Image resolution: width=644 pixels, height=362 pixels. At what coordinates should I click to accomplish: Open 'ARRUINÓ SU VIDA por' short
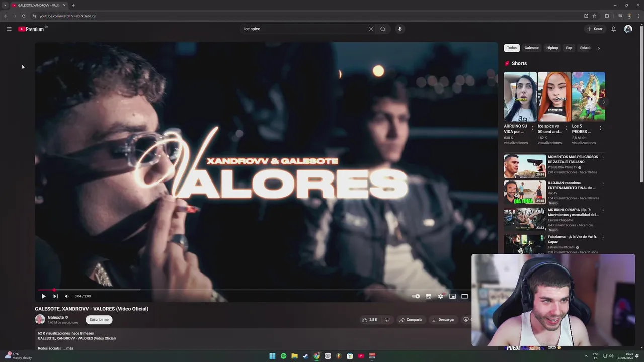(520, 97)
